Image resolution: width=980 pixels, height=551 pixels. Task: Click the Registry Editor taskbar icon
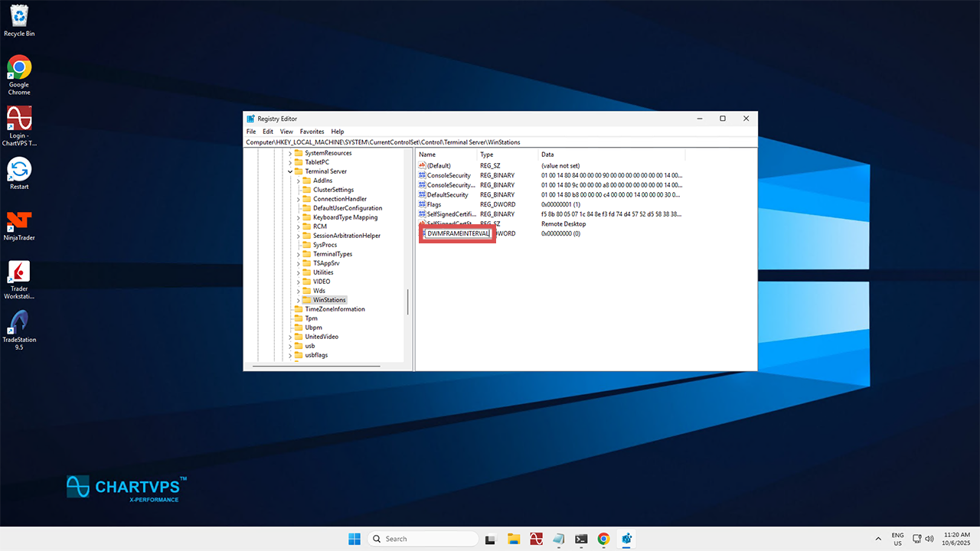(x=626, y=539)
